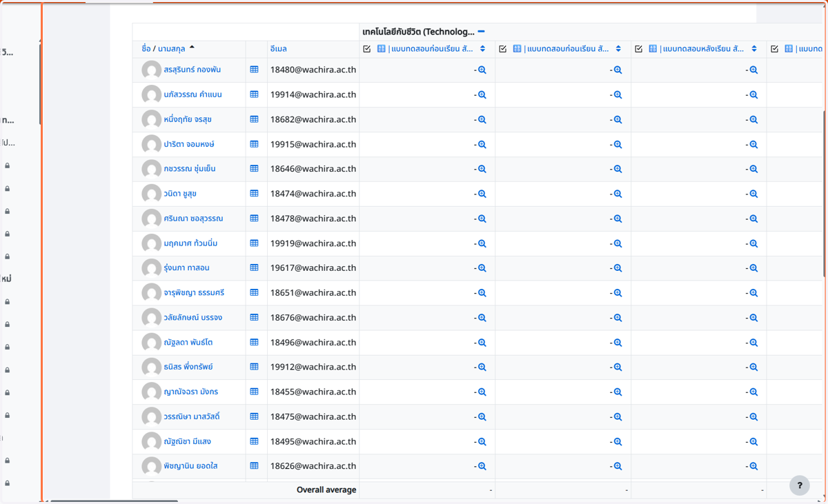This screenshot has height=504, width=828.
Task: Open profile of ญาณัจฉรา มังกร
Action: pyautogui.click(x=191, y=392)
